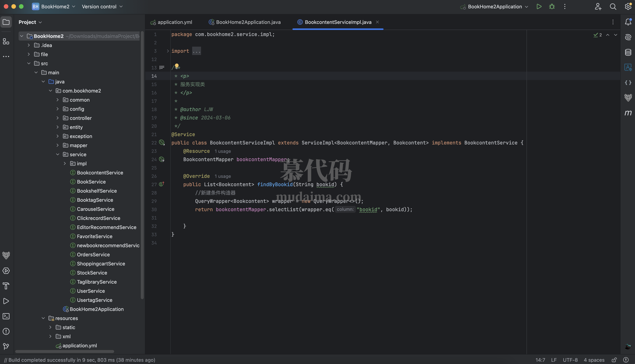The width and height of the screenshot is (635, 364).
Task: Start debugging using the bug icon
Action: (552, 6)
